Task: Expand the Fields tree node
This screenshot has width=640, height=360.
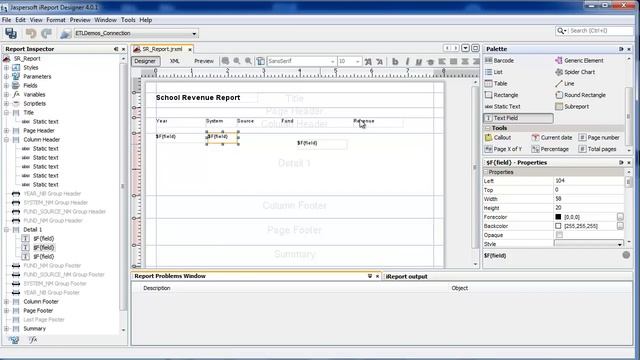Action: point(6,85)
